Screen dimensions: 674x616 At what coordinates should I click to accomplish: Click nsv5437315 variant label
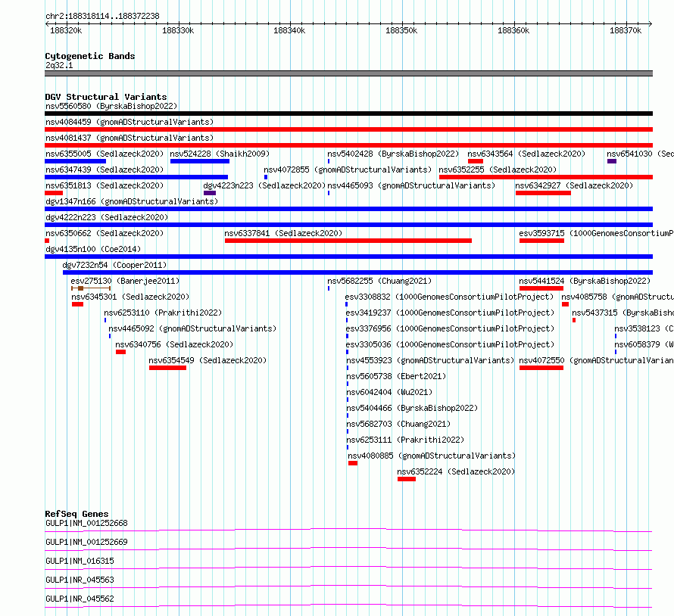click(623, 313)
